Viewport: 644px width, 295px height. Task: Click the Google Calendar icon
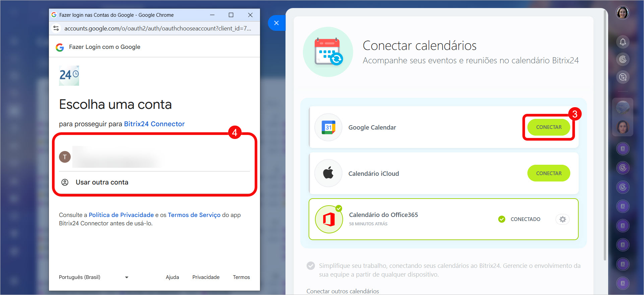pyautogui.click(x=328, y=127)
